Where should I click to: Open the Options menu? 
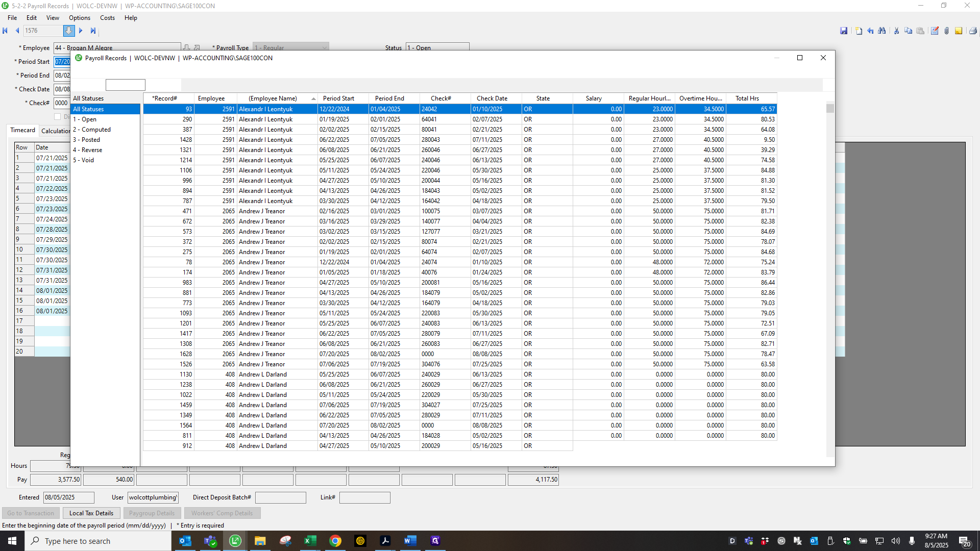[80, 18]
